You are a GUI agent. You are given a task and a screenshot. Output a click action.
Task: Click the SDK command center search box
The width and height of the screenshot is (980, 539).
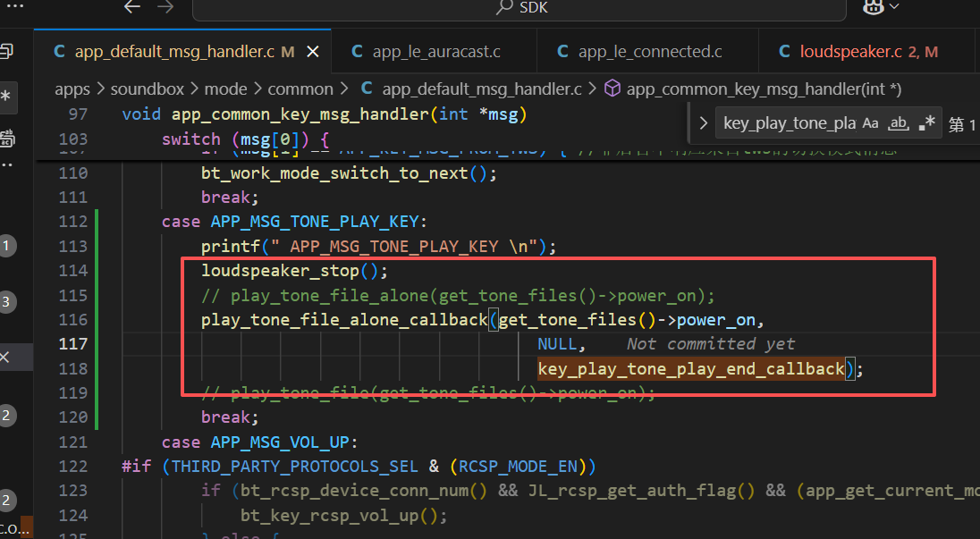coord(520,9)
